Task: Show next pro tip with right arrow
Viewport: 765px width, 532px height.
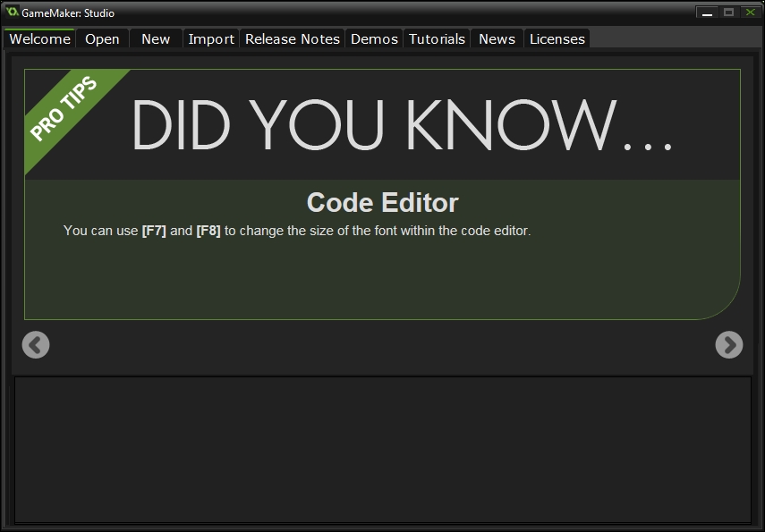Action: click(x=729, y=345)
